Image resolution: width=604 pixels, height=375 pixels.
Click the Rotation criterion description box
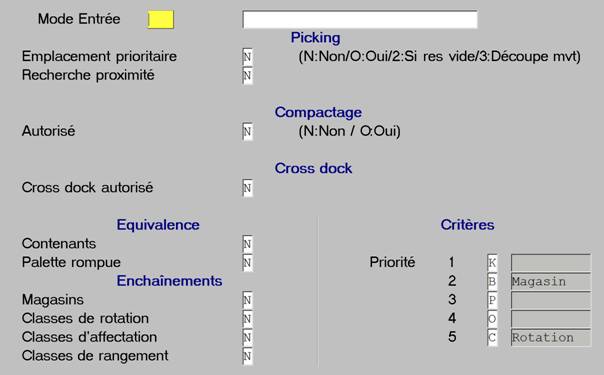tap(551, 338)
